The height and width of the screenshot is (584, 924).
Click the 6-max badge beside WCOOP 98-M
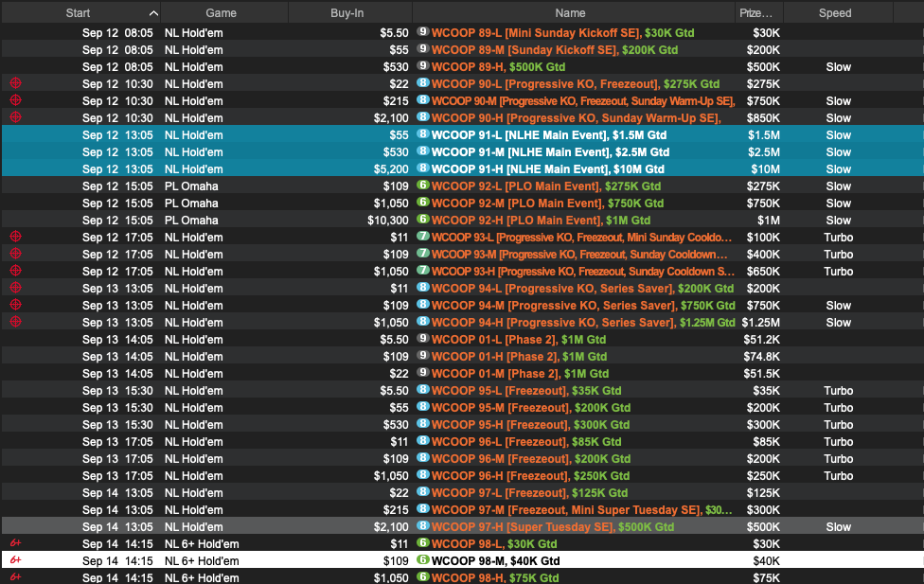coord(422,559)
